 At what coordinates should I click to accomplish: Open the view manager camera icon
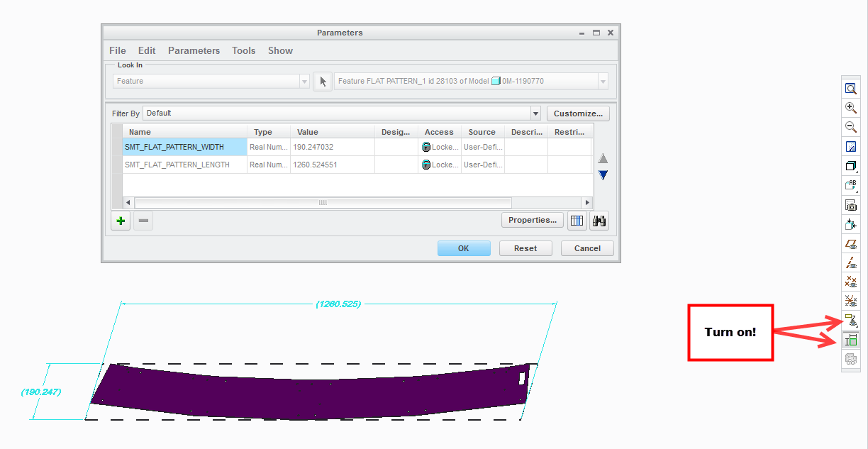pos(850,205)
